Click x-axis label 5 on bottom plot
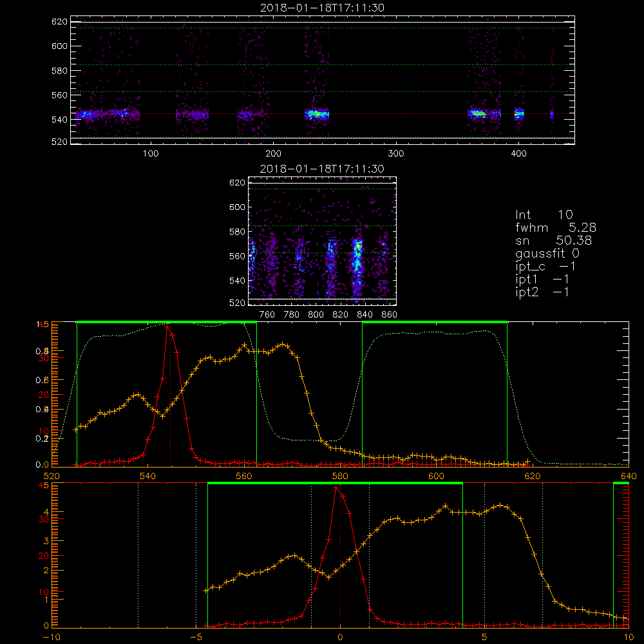 click(485, 638)
